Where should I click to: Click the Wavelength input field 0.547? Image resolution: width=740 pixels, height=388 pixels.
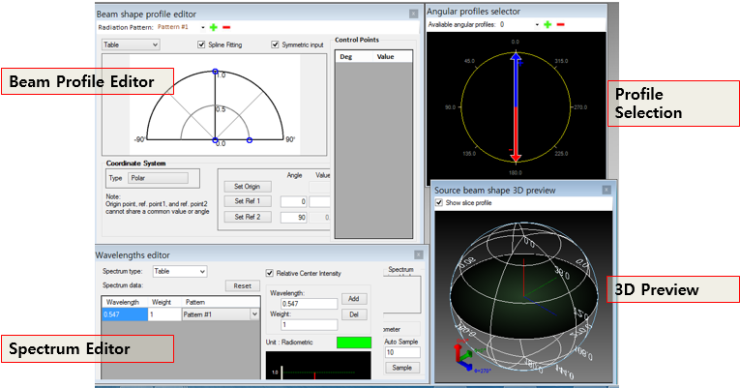click(309, 304)
